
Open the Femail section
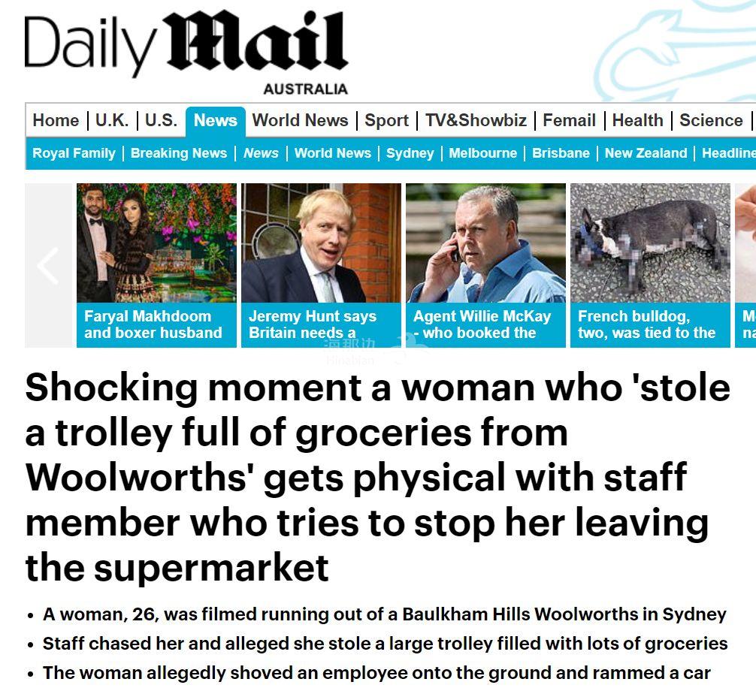point(569,120)
